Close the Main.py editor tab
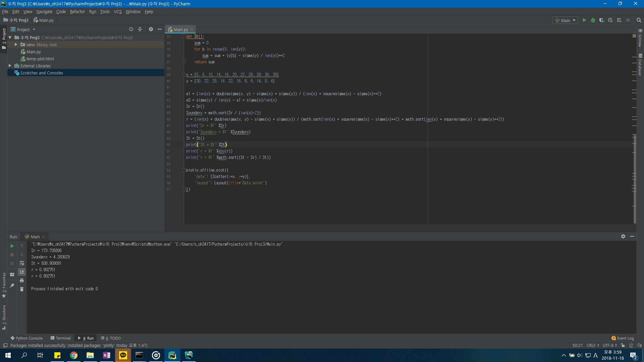644x362 pixels. tap(192, 30)
